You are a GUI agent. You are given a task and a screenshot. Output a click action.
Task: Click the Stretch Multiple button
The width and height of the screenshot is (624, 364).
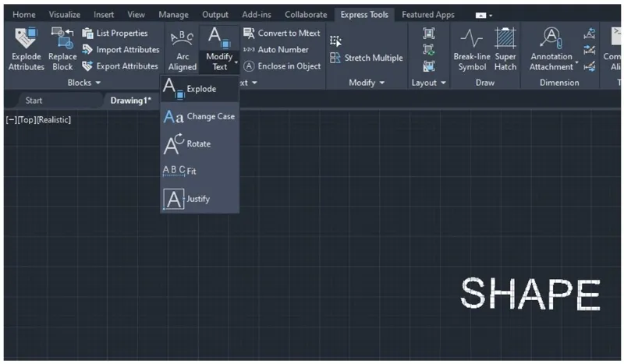367,58
